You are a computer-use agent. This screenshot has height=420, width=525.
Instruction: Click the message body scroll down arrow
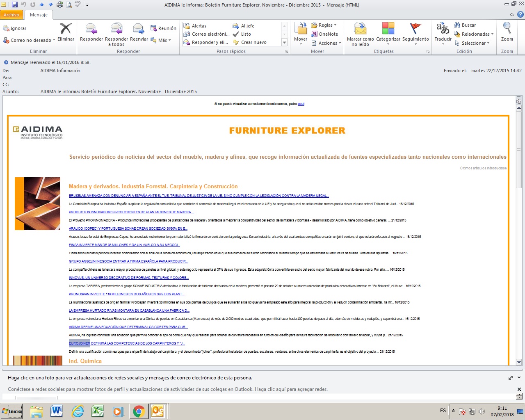click(519, 362)
